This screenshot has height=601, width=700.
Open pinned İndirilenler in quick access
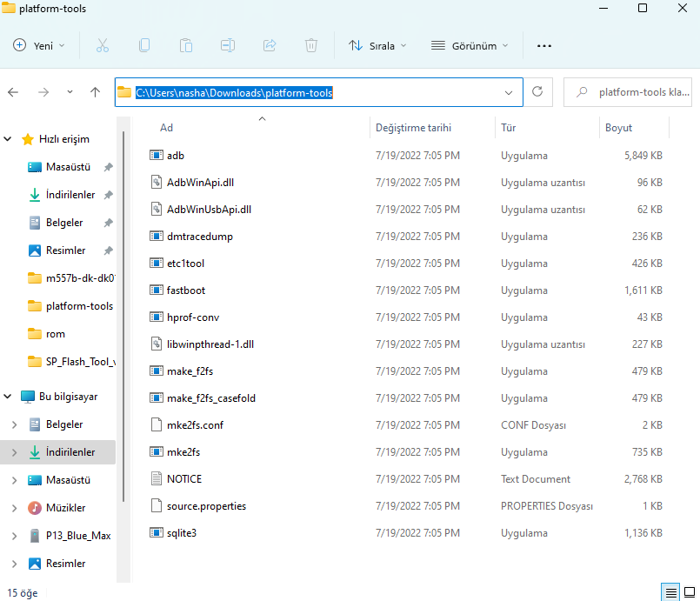click(x=70, y=195)
